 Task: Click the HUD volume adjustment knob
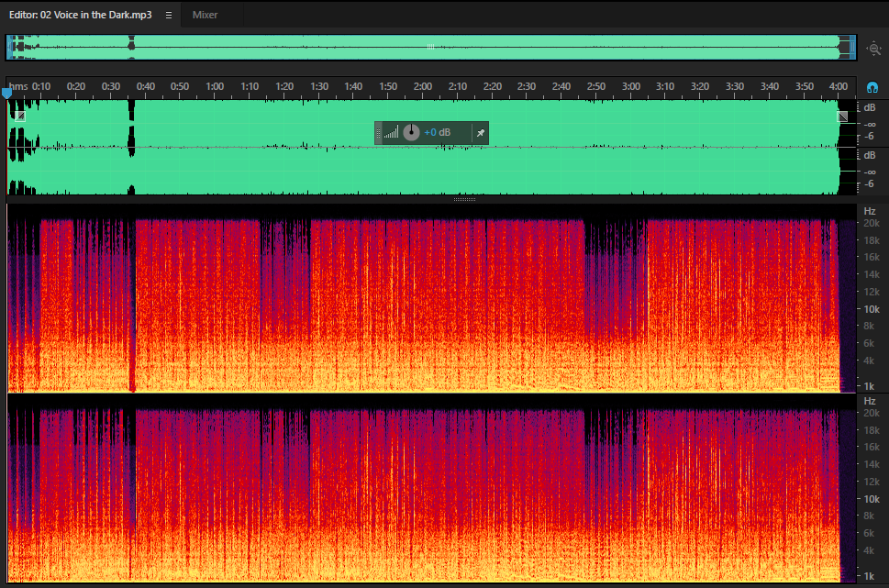411,133
